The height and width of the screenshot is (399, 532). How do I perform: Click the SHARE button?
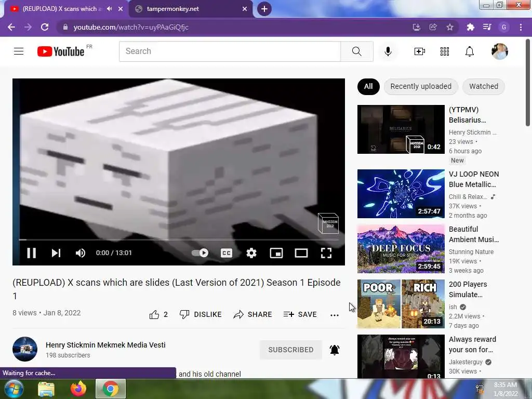click(x=253, y=314)
